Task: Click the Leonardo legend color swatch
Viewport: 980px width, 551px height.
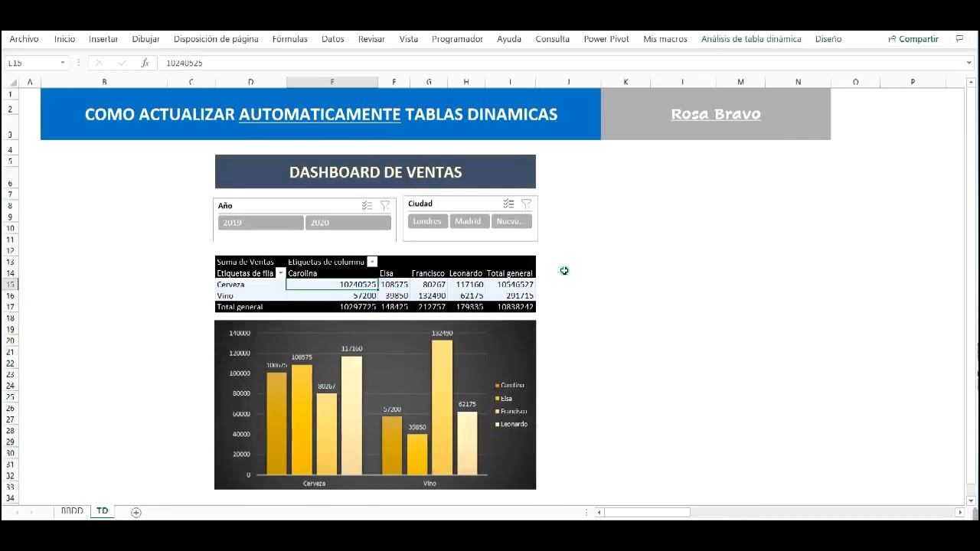Action: tap(498, 424)
